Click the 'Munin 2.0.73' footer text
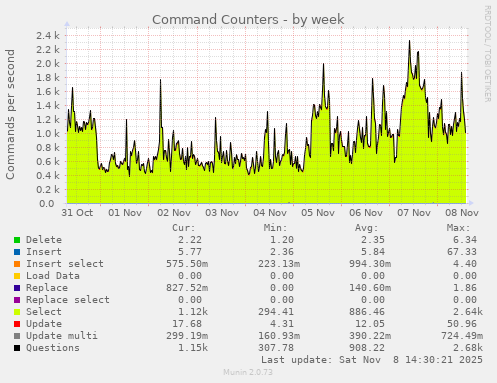This screenshot has height=383, width=497. [x=248, y=372]
